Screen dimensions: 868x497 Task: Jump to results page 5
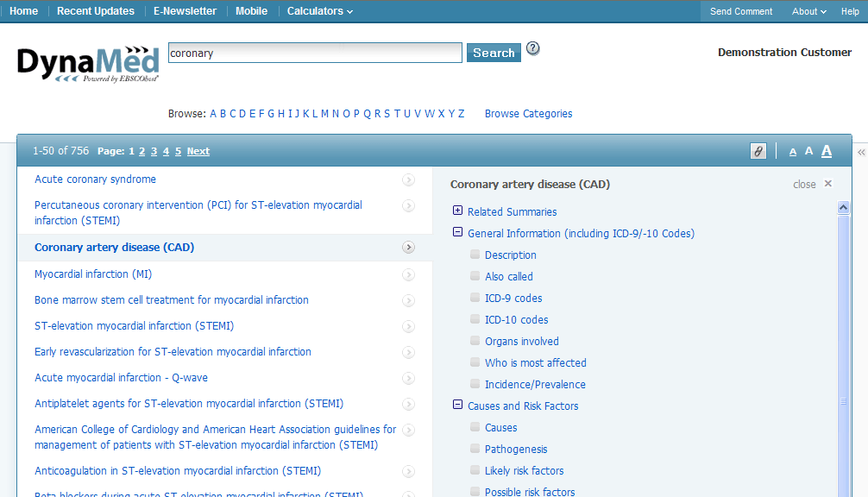(179, 151)
